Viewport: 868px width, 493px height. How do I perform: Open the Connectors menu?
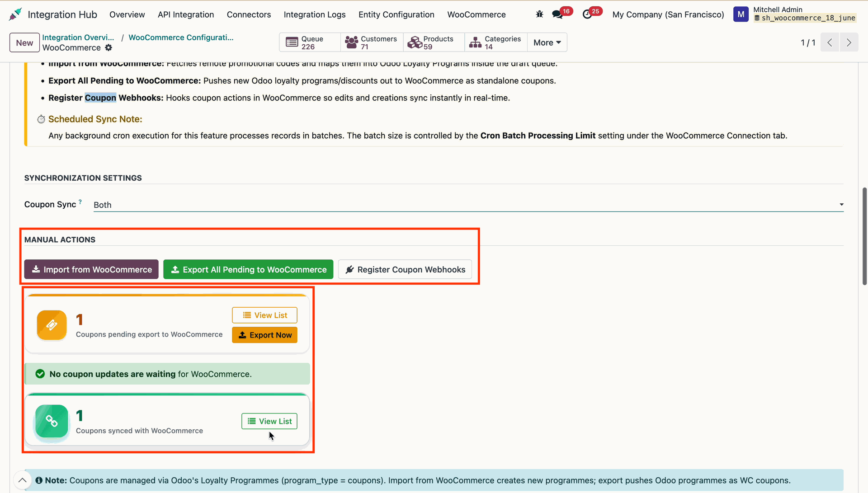249,14
